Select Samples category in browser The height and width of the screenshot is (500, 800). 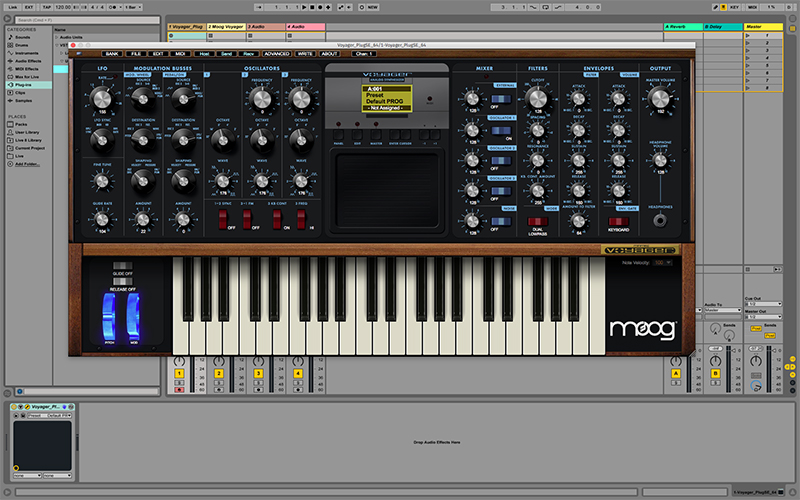click(x=23, y=101)
